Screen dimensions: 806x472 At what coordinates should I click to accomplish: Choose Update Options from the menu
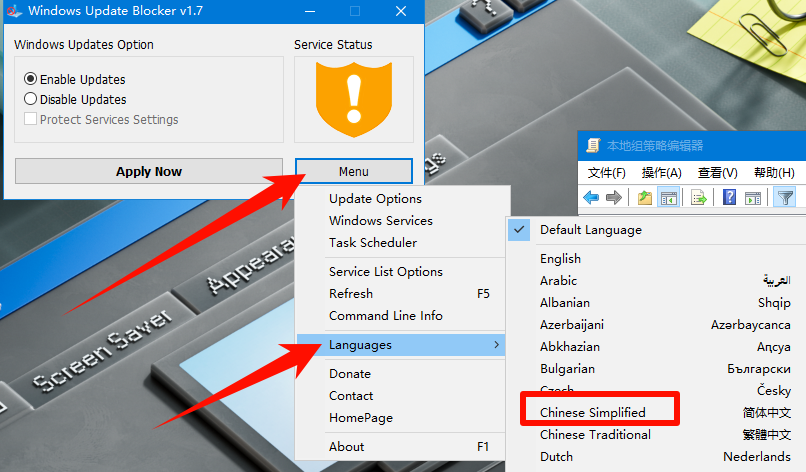401,198
